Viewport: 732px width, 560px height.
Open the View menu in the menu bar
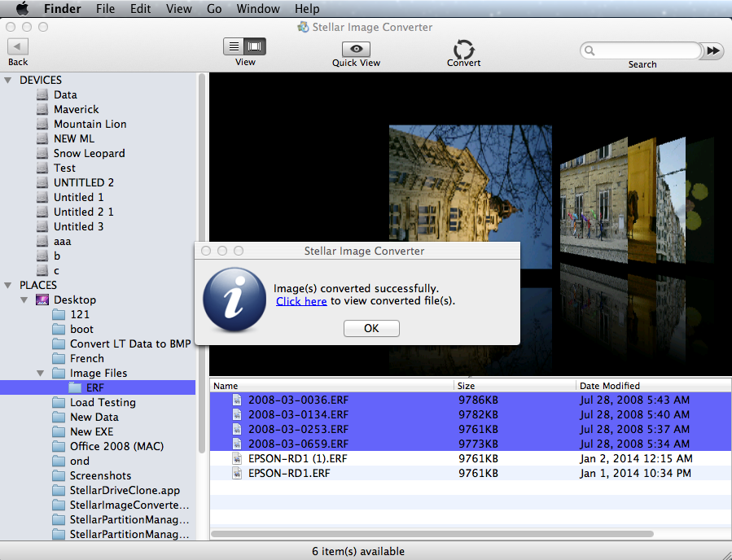(x=179, y=8)
